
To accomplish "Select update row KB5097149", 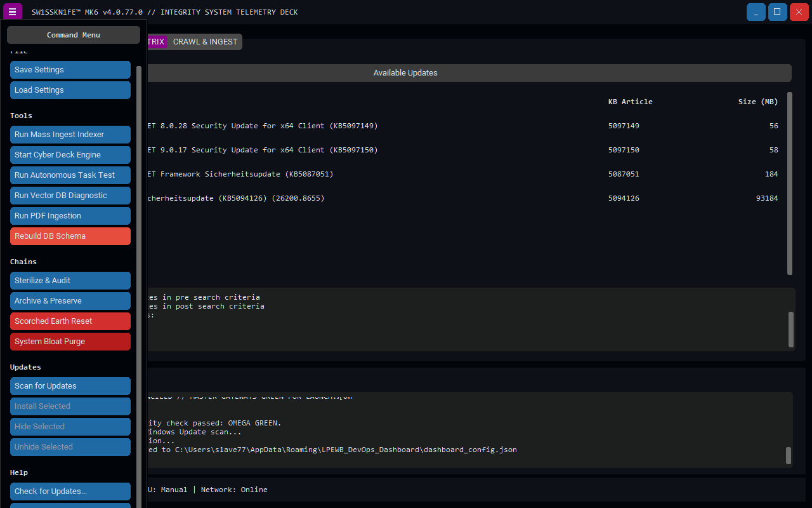I will (466, 126).
